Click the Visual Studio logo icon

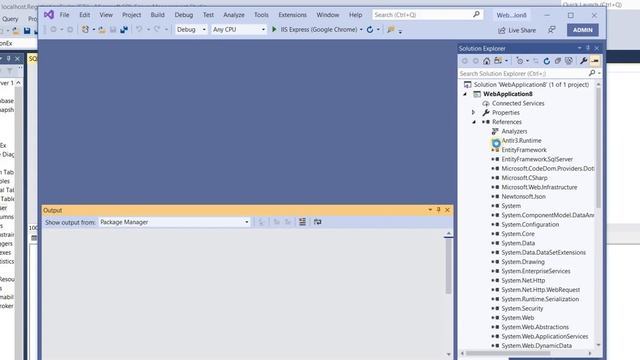49,15
